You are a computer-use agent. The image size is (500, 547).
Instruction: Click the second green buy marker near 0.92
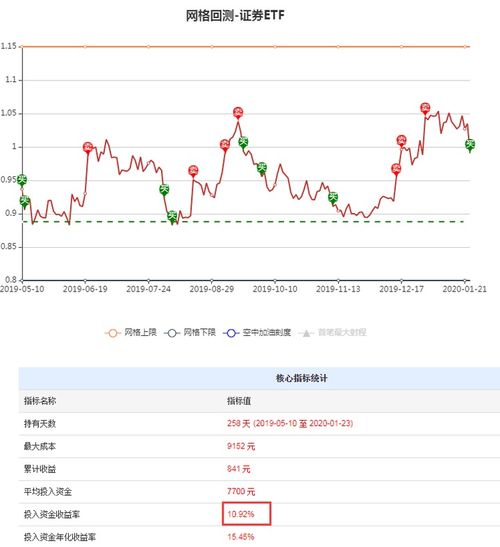(25, 201)
